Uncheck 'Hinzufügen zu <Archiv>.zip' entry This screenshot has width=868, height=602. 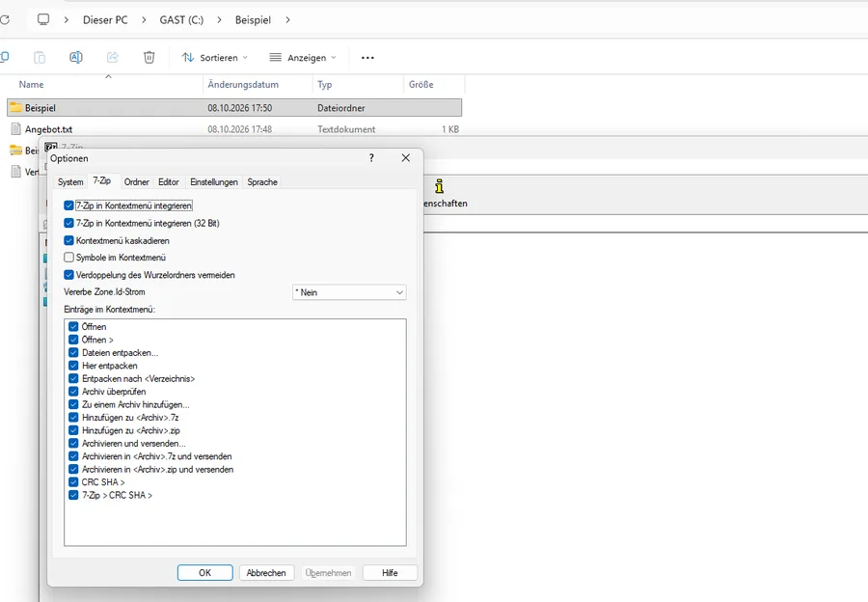click(x=73, y=430)
